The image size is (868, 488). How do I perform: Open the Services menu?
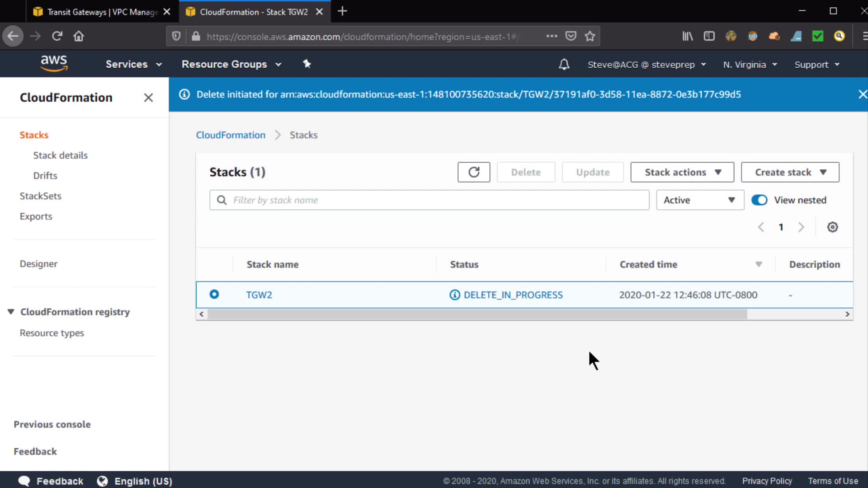(133, 64)
